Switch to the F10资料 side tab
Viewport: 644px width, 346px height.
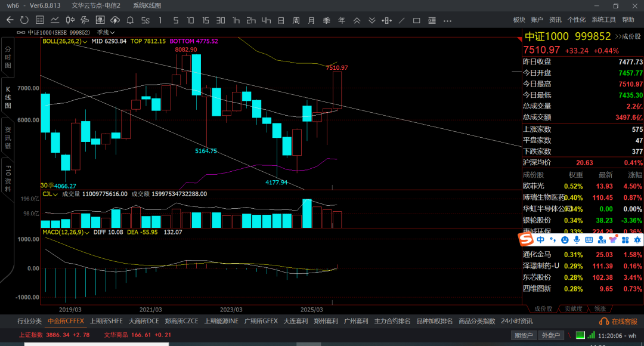coord(8,179)
